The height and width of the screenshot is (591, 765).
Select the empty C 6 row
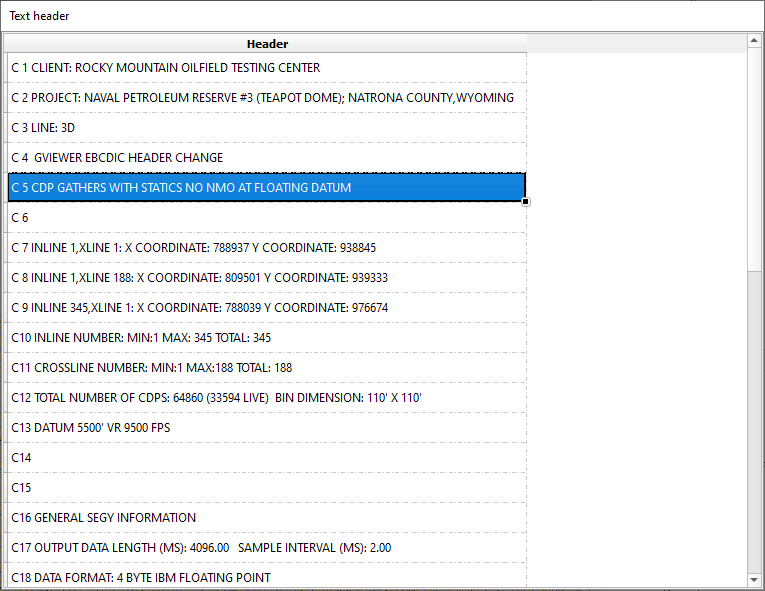(x=267, y=218)
